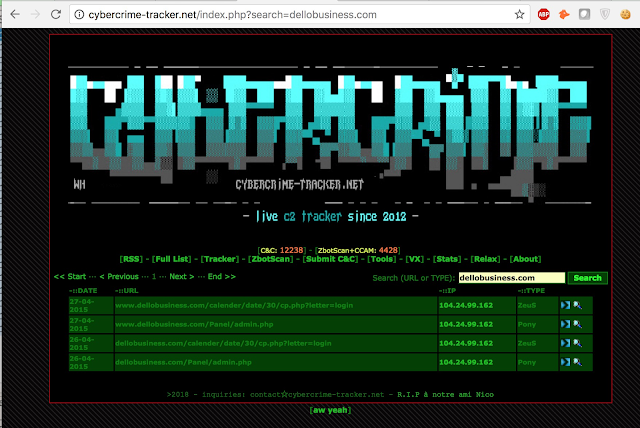Click the orange extension icon next to ABP
640x428 pixels.
564,15
